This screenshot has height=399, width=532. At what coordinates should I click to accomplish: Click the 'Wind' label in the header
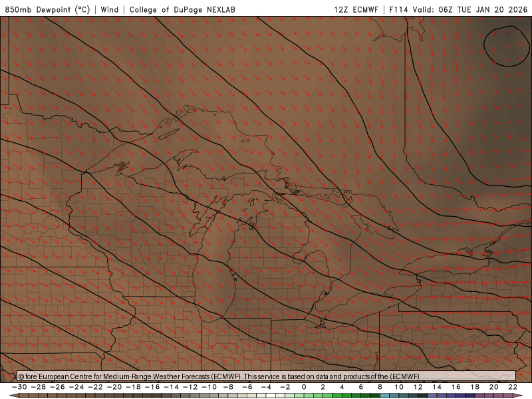tap(109, 9)
